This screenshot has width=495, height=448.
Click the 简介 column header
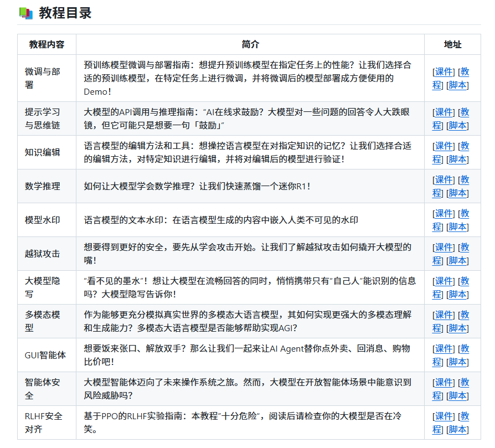(250, 45)
